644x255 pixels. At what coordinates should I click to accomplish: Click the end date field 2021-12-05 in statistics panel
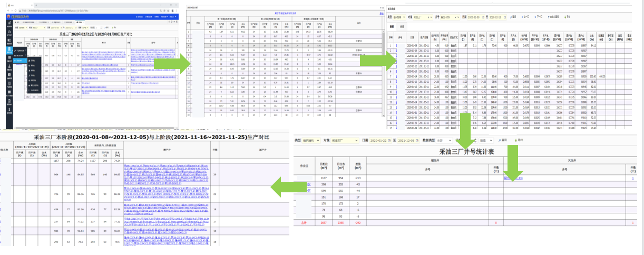(406, 141)
